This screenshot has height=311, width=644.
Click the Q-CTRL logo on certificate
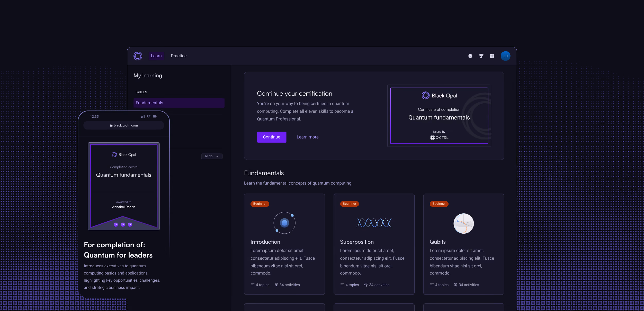(439, 138)
